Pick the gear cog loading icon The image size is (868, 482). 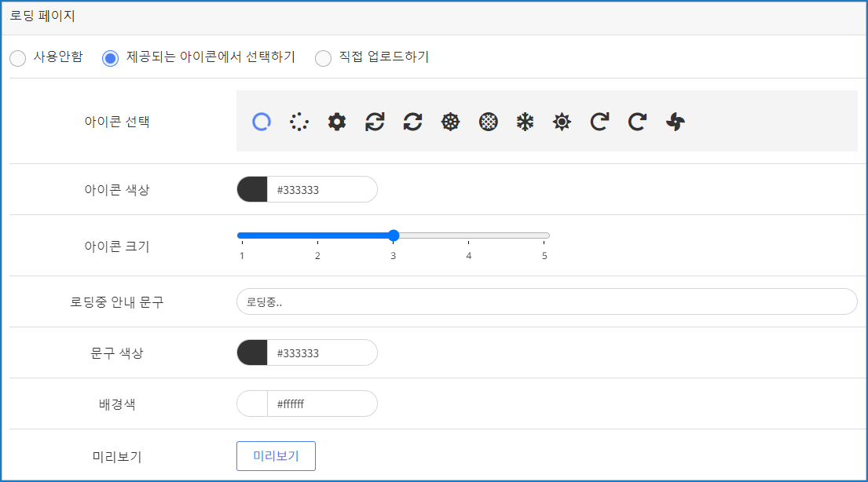[x=337, y=122]
